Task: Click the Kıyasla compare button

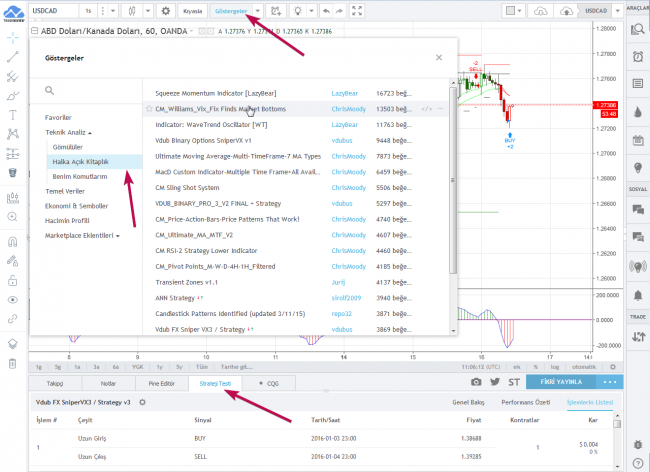Action: pyautogui.click(x=193, y=11)
